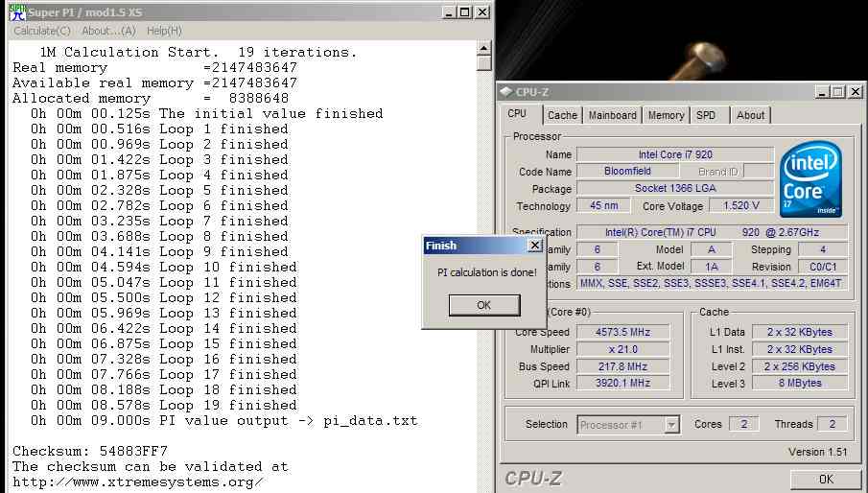
Task: Click the Intel Core i7 logo
Action: click(x=810, y=178)
